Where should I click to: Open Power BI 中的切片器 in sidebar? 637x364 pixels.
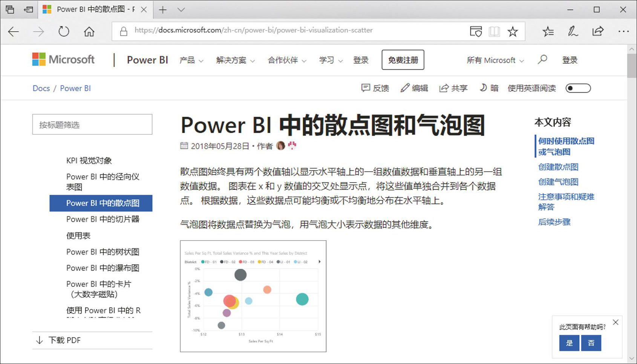click(x=103, y=219)
